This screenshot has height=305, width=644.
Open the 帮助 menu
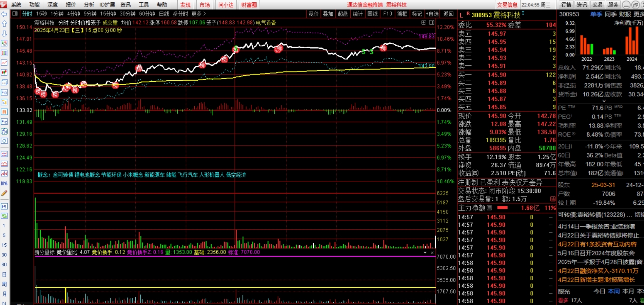click(x=162, y=5)
